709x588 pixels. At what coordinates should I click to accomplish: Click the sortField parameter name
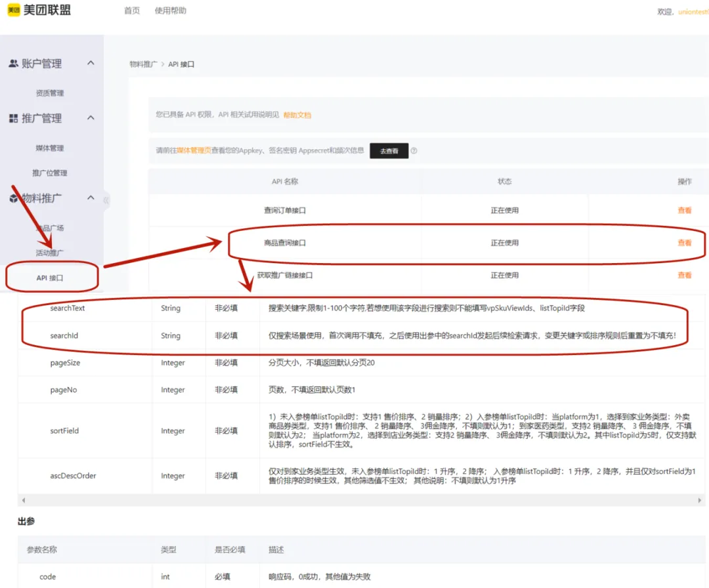pyautogui.click(x=64, y=430)
